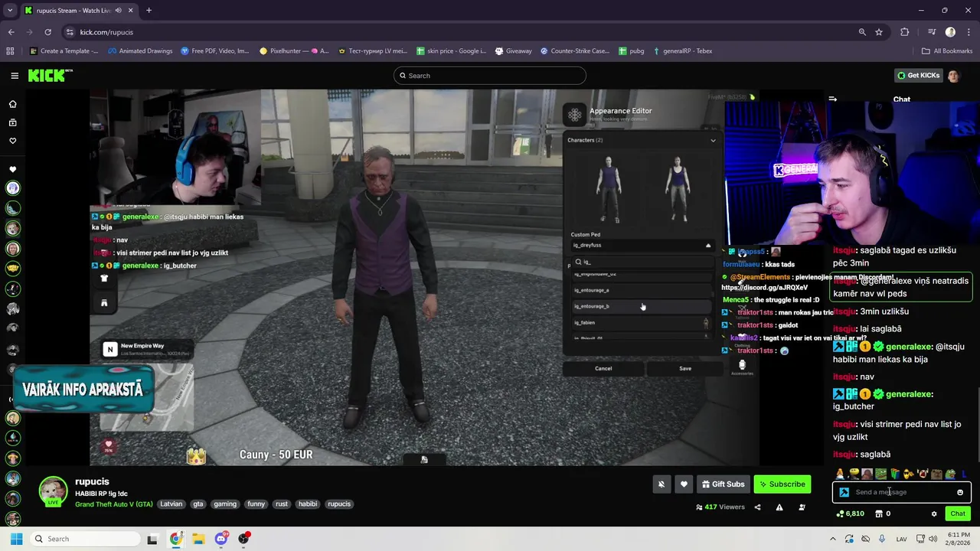Image resolution: width=980 pixels, height=551 pixels.
Task: Collapse the chat panel with arrow icon
Action: tap(833, 99)
